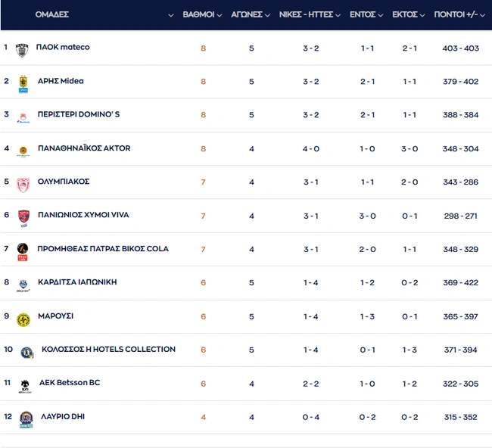
Task: Open the ΠΑΝΑΘΗΝΑΪΚΟΣ AKTOR team name link
Action: point(83,148)
